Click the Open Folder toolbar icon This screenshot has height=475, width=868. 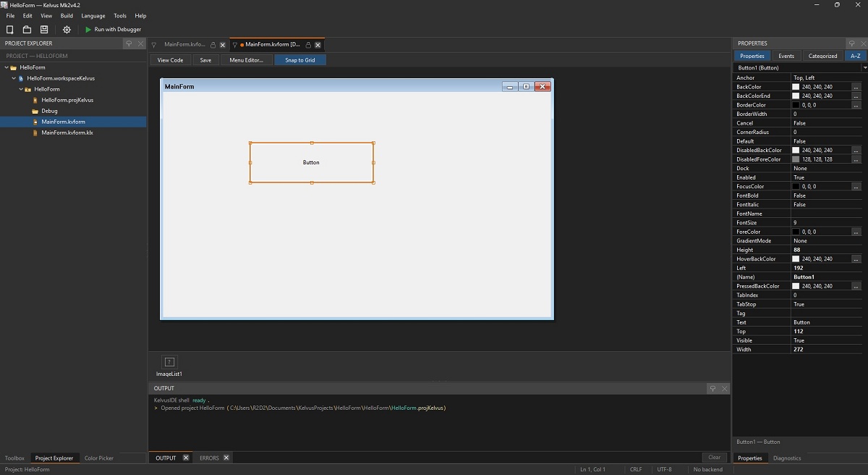(27, 30)
